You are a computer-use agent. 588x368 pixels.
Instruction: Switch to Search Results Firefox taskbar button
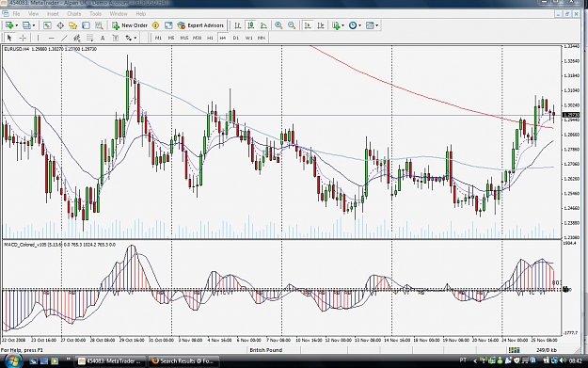pos(183,361)
